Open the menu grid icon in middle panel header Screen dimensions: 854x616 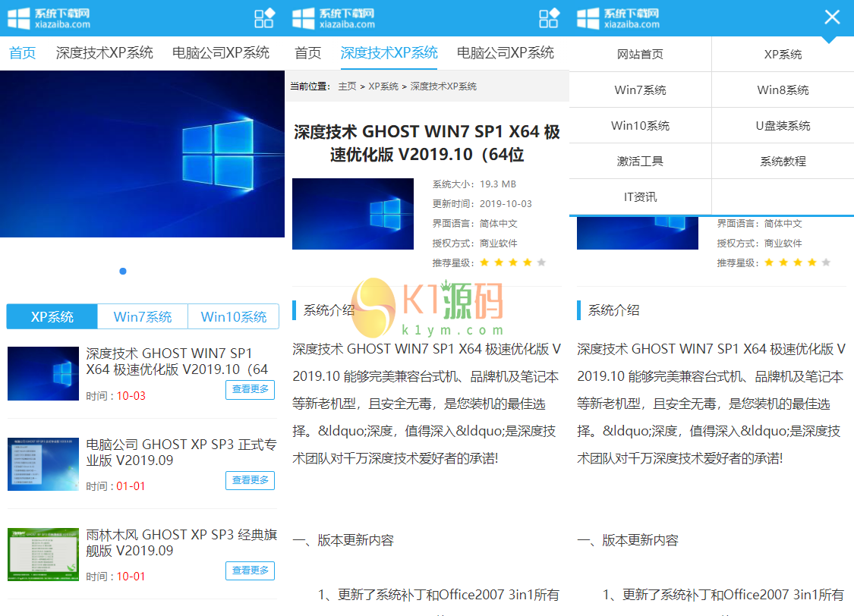tap(549, 18)
